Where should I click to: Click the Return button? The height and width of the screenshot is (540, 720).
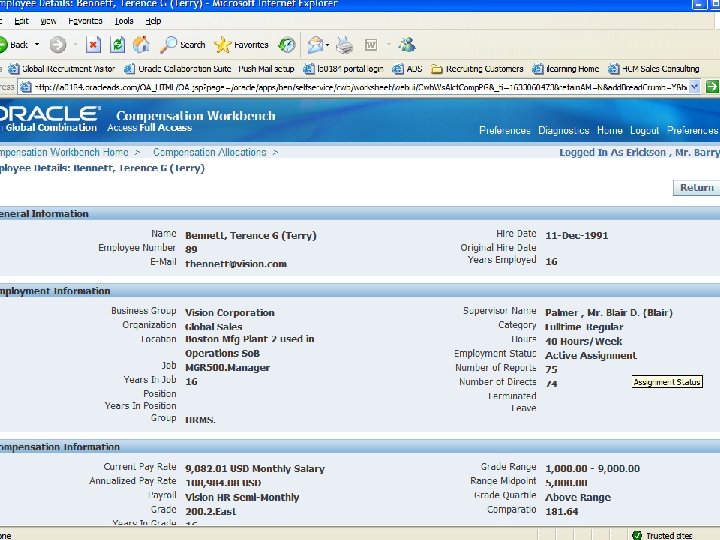point(696,187)
